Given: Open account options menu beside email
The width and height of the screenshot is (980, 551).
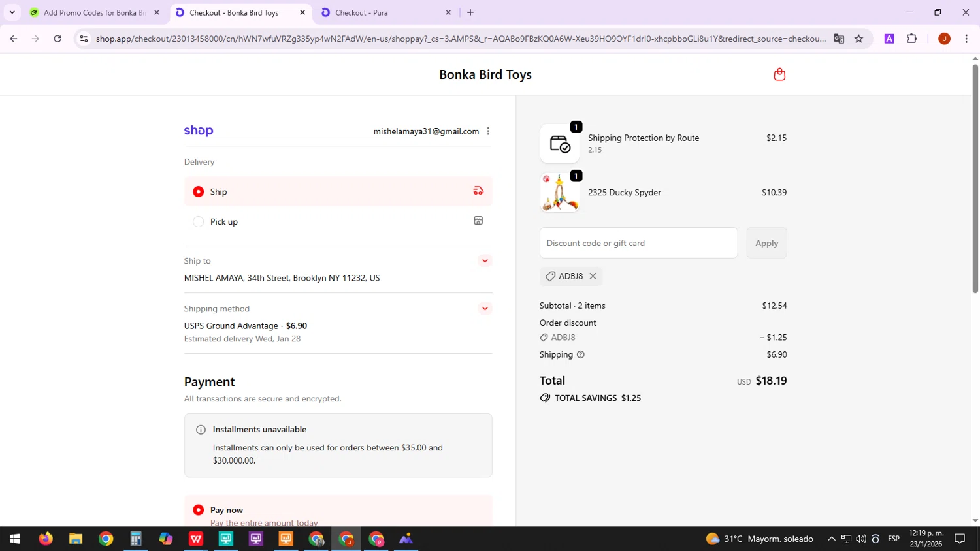Looking at the screenshot, I should point(488,131).
